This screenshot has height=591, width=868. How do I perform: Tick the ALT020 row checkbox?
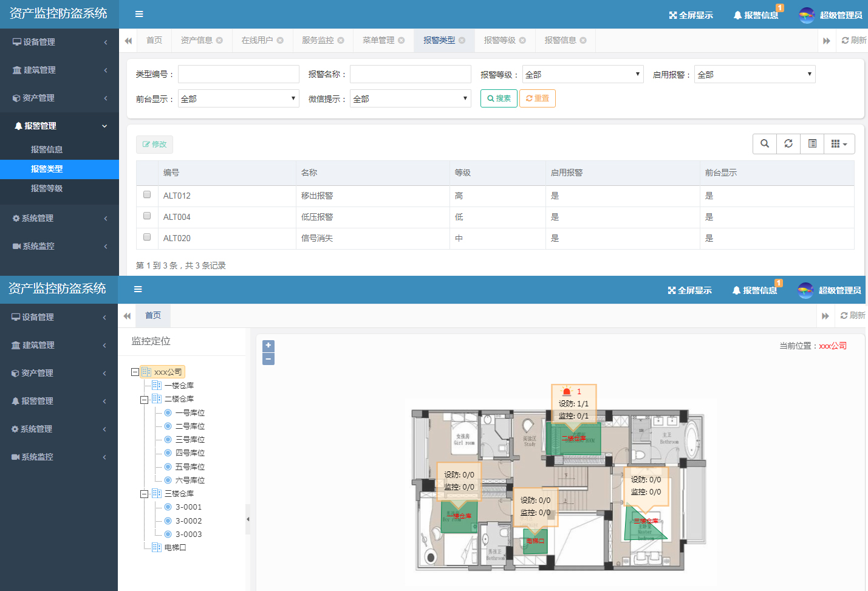[x=147, y=237]
